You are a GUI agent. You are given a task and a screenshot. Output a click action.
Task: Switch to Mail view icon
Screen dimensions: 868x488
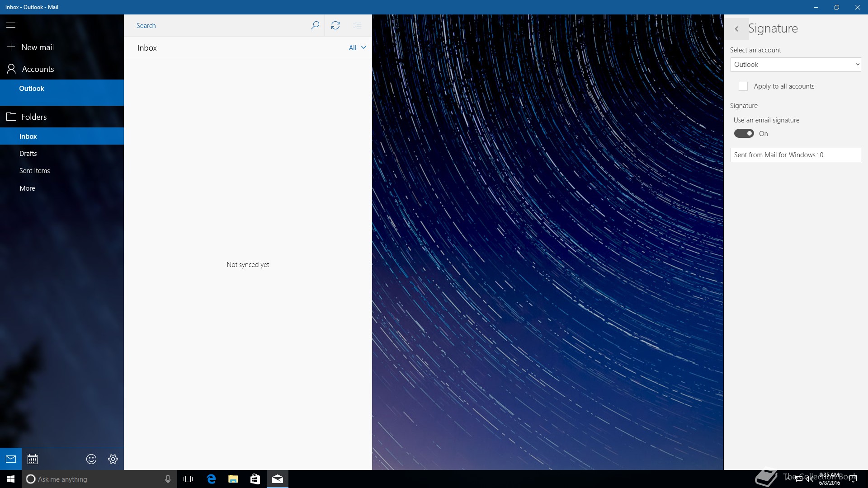click(x=11, y=459)
